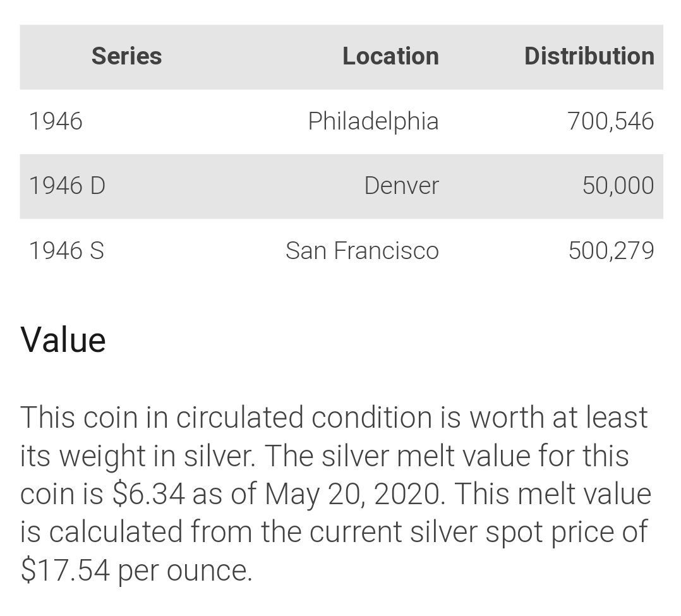Click the 700,546 distribution value
The width and height of the screenshot is (681, 616).
click(610, 121)
